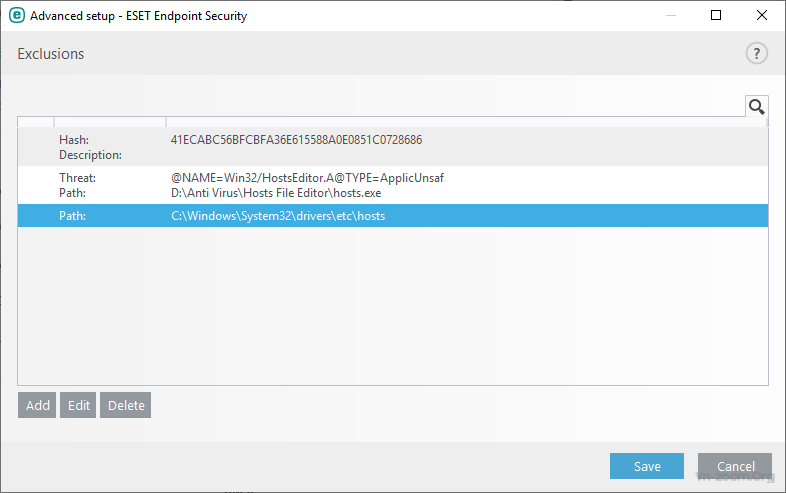Minimize the Advanced setup window
This screenshot has height=493, width=786.
670,16
